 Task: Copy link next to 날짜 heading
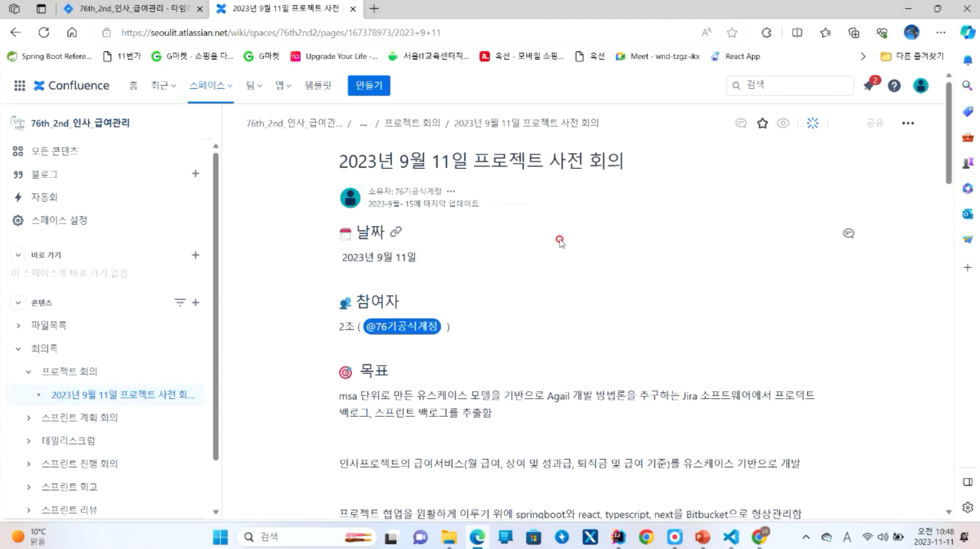pyautogui.click(x=396, y=231)
